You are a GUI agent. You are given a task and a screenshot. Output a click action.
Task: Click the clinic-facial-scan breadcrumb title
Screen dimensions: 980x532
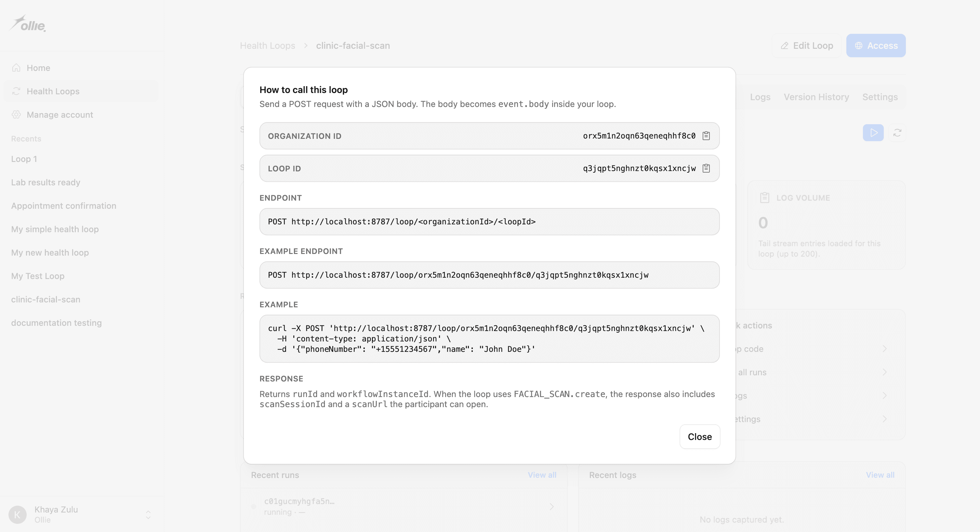pos(353,46)
